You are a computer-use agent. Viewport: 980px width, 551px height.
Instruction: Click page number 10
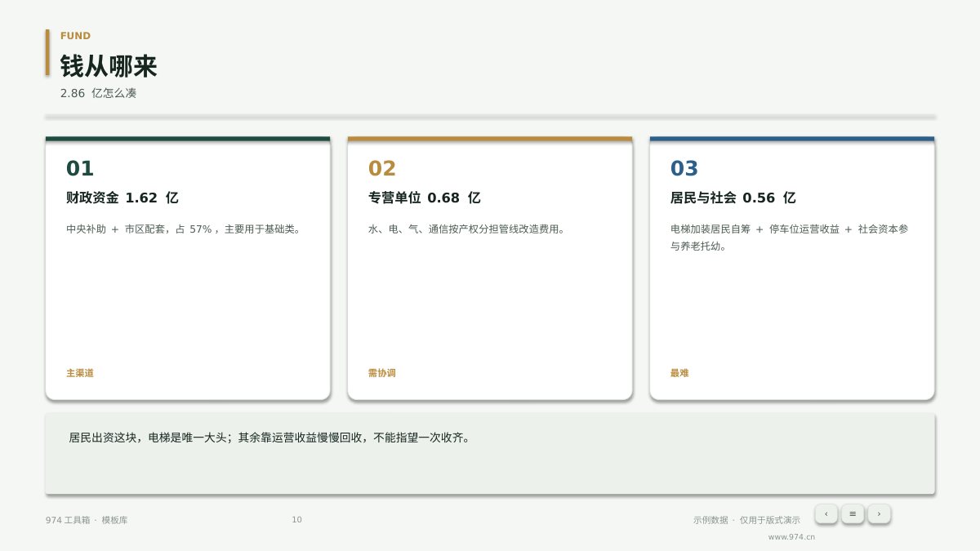coord(296,520)
